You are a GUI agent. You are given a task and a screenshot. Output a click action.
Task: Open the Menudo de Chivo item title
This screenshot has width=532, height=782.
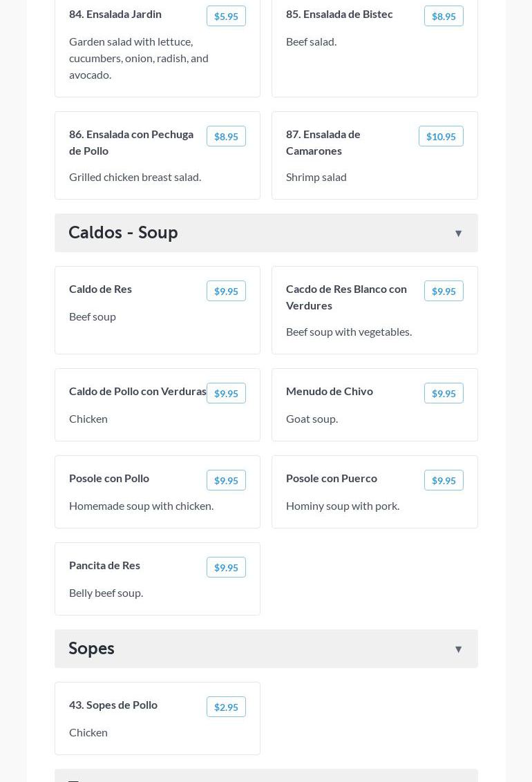coord(330,391)
